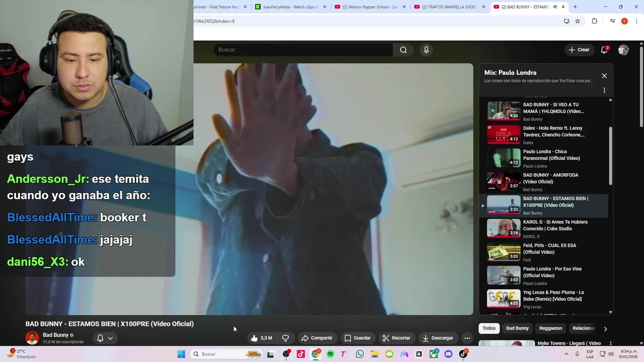Open the Windows Start menu
This screenshot has height=362, width=644.
(x=181, y=354)
